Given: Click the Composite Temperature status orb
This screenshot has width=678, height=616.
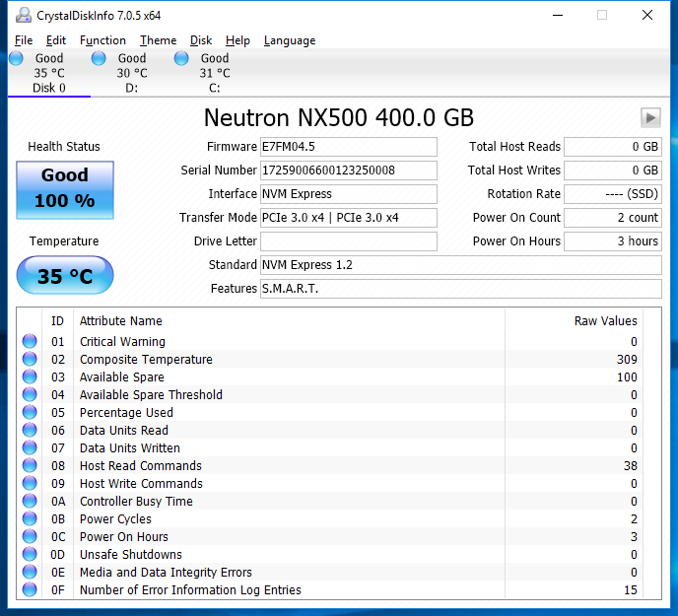Looking at the screenshot, I should (31, 360).
